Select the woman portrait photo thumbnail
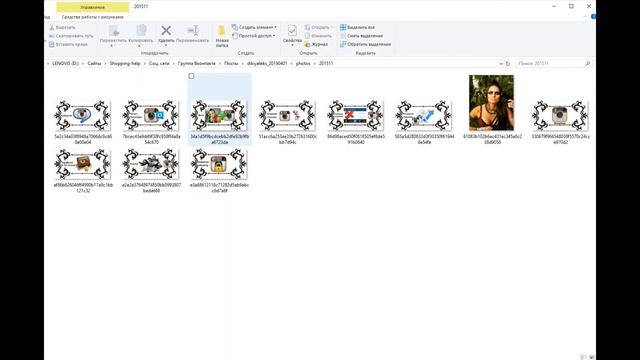Viewport: 640px width, 360px height. coord(491,103)
